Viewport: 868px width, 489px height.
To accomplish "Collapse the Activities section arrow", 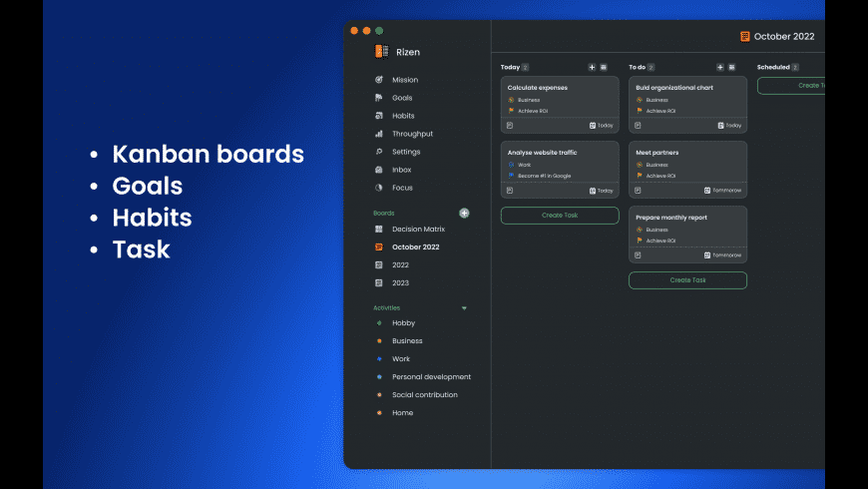I will [x=464, y=308].
